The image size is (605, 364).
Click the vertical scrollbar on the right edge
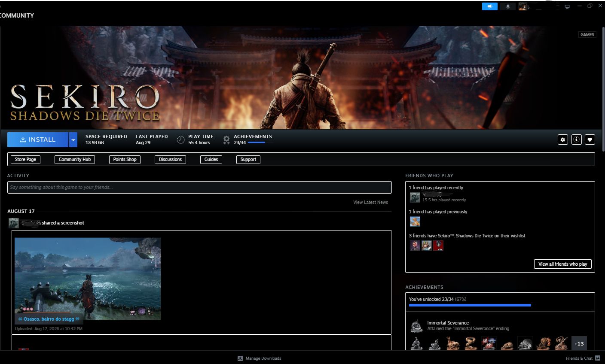coord(603,88)
